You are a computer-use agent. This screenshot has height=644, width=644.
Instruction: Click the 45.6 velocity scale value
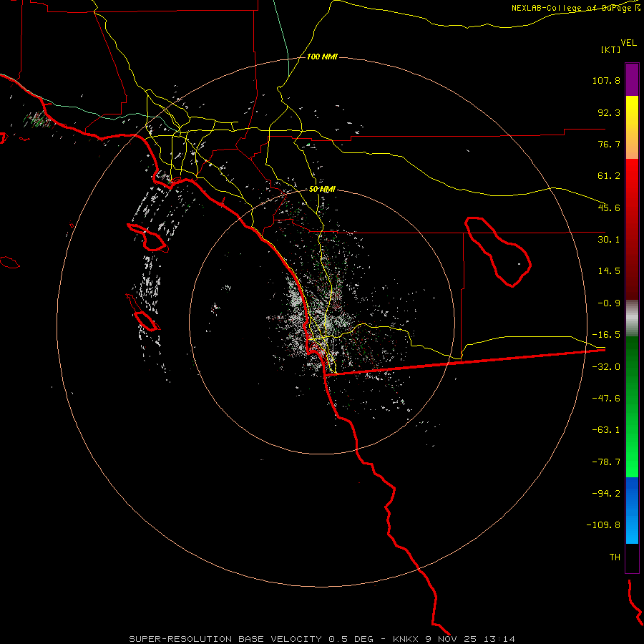pos(609,208)
